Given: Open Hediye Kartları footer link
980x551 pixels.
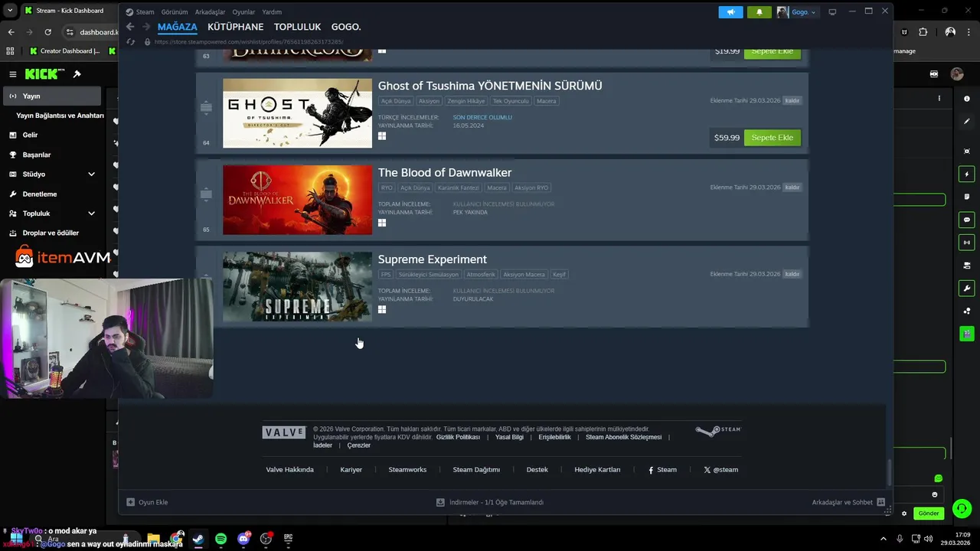Looking at the screenshot, I should 597,470.
